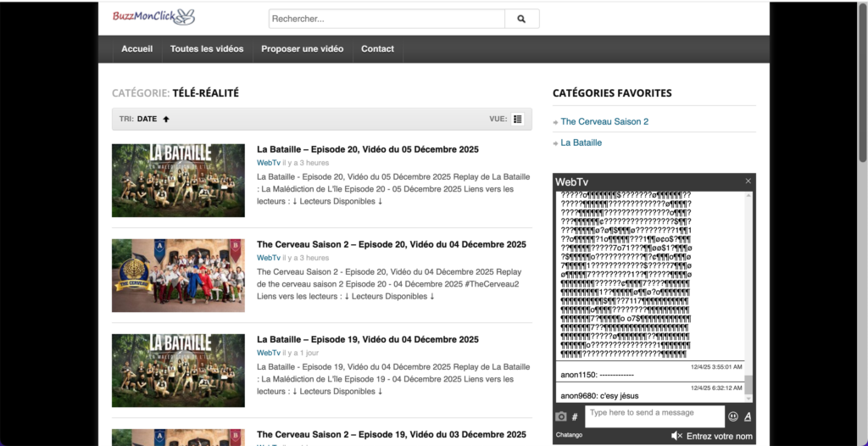This screenshot has height=446, width=868.
Task: Go to the Accueil menu item
Action: [x=136, y=49]
